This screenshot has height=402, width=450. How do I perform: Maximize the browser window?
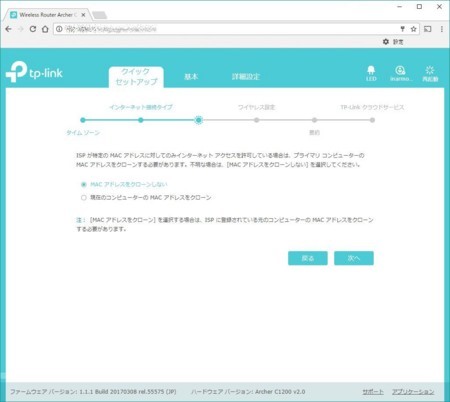point(420,7)
